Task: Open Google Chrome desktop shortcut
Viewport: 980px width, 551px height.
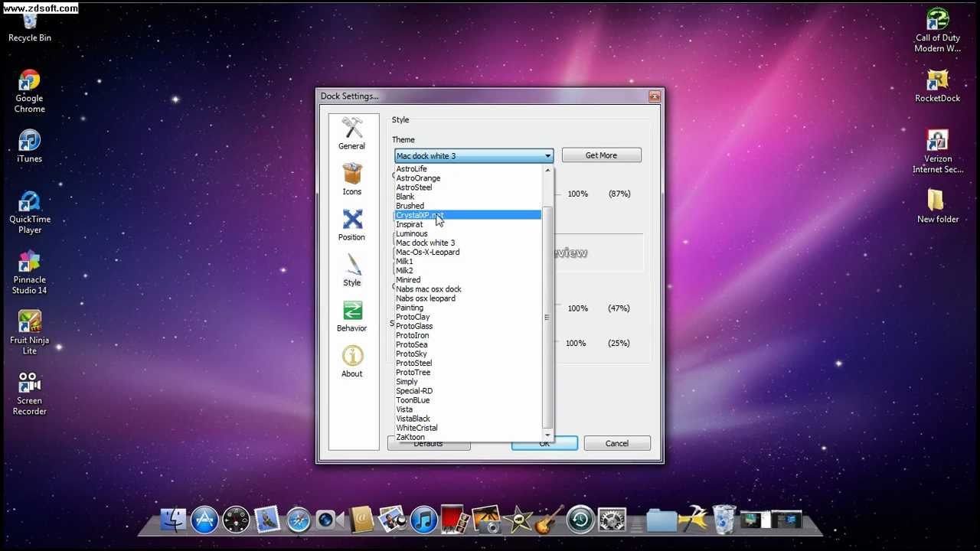Action: pos(29,92)
